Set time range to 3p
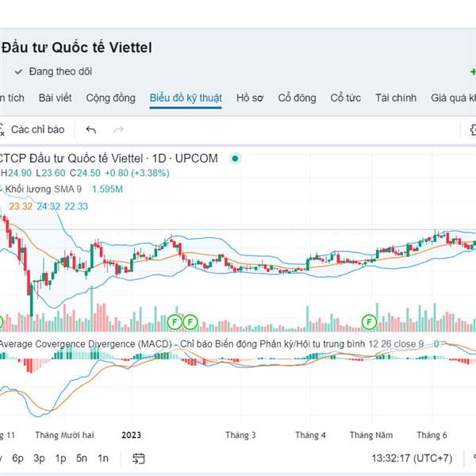Viewport: 476px width, 476px height. pyautogui.click(x=39, y=458)
